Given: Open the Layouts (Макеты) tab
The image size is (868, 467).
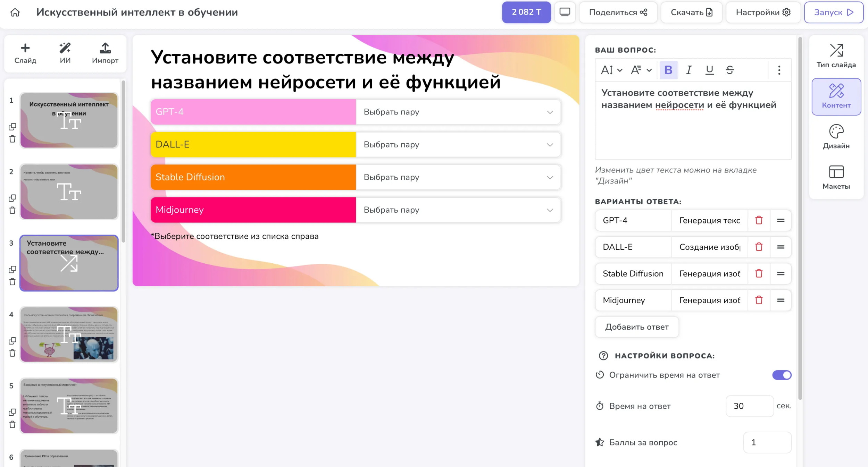Looking at the screenshot, I should tap(836, 178).
